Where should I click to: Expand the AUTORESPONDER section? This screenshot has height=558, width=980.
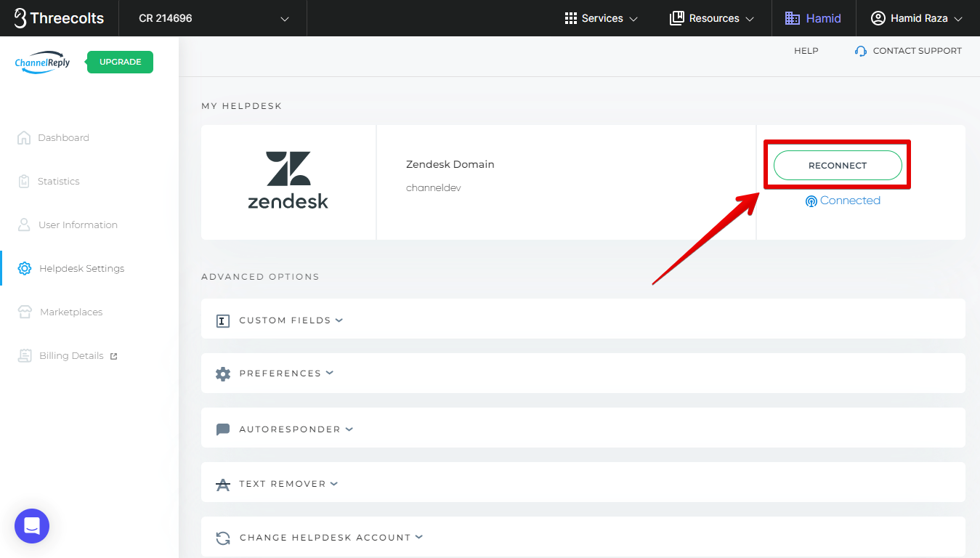pyautogui.click(x=583, y=428)
